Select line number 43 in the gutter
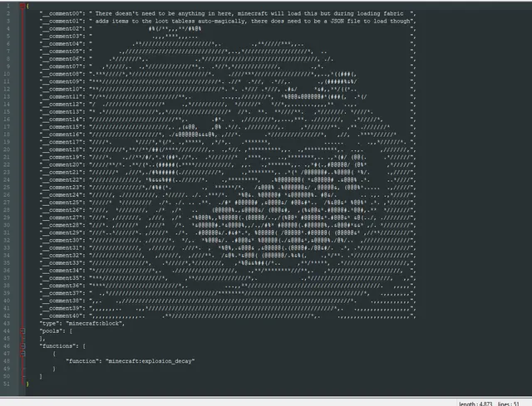 coord(7,323)
